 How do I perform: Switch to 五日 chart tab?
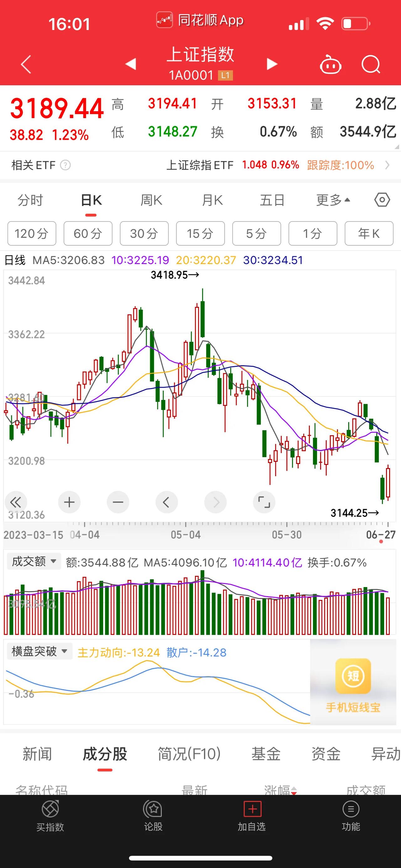pos(272,200)
